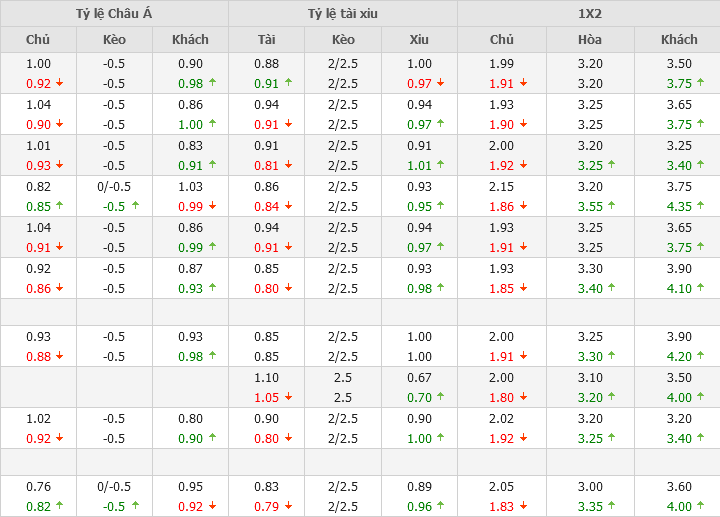The image size is (720, 517).
Task: Click the red down arrow beside 1.80
Action: point(523,396)
